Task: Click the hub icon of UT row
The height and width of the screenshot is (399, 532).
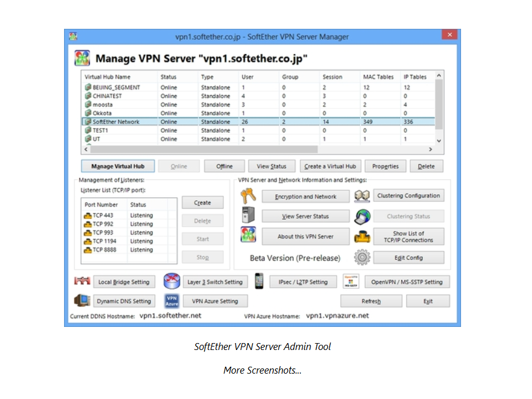Action: 88,138
